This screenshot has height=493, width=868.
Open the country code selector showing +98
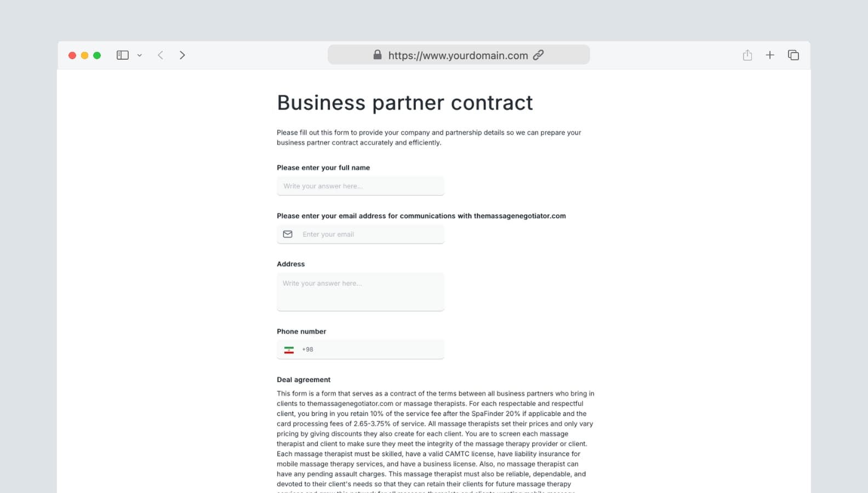tap(299, 349)
